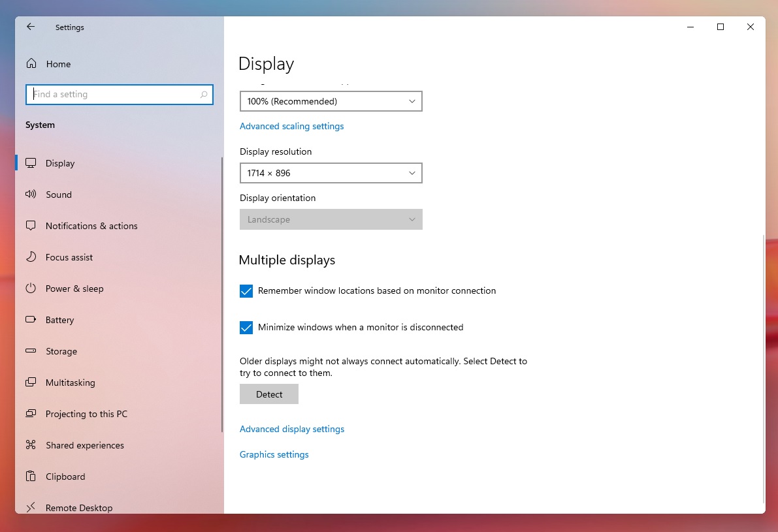The height and width of the screenshot is (532, 778).
Task: Disable Minimize windows when monitor is disconnected
Action: 246,328
